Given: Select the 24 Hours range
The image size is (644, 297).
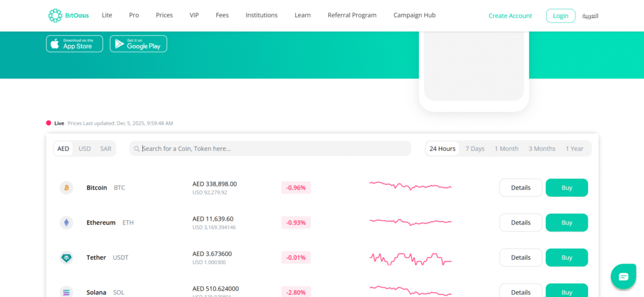Looking at the screenshot, I should pyautogui.click(x=442, y=148).
